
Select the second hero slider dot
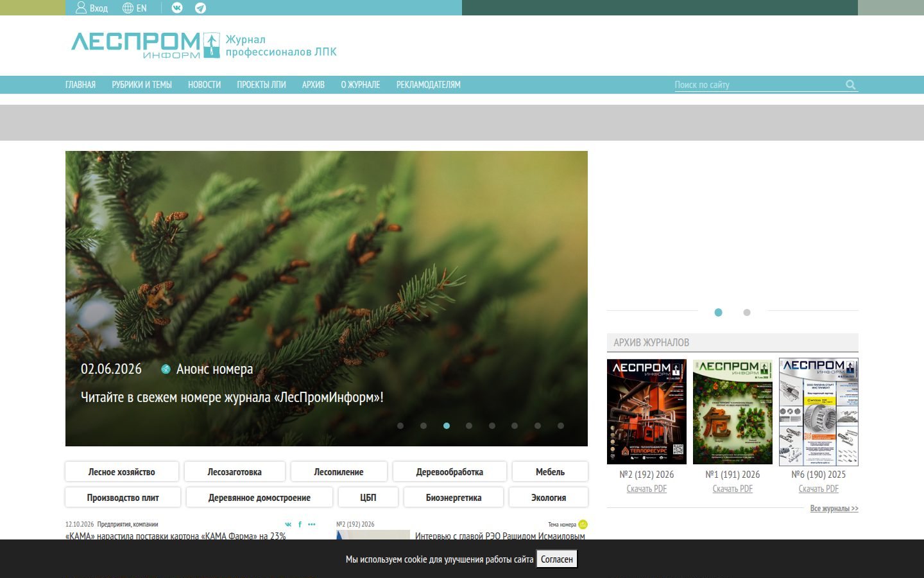click(424, 426)
